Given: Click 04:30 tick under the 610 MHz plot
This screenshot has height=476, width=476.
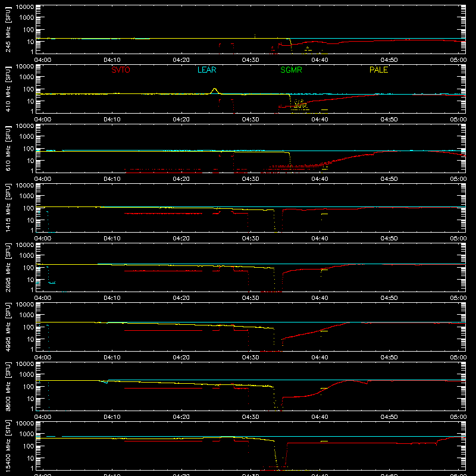Looking at the screenshot, I should [x=250, y=179].
